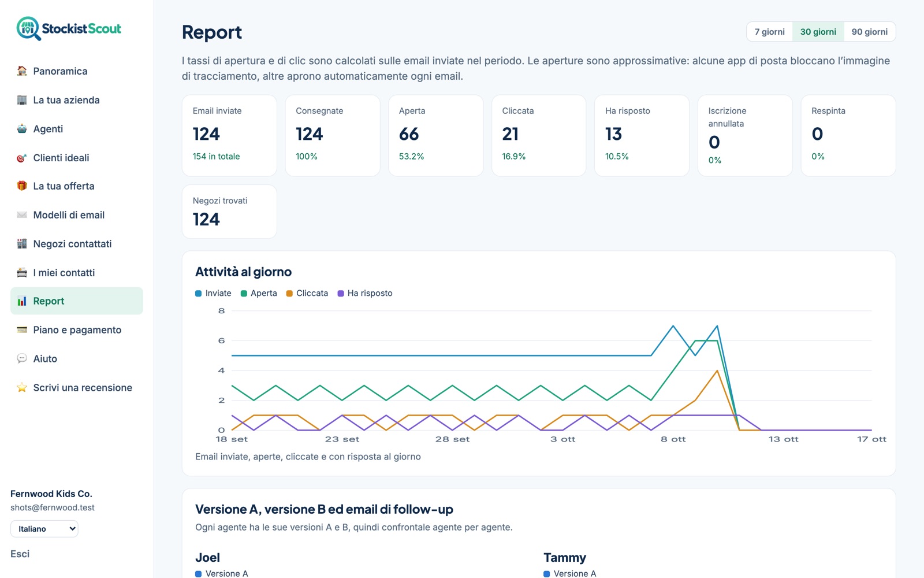Click the Esci logout link
The width and height of the screenshot is (924, 578).
[20, 554]
